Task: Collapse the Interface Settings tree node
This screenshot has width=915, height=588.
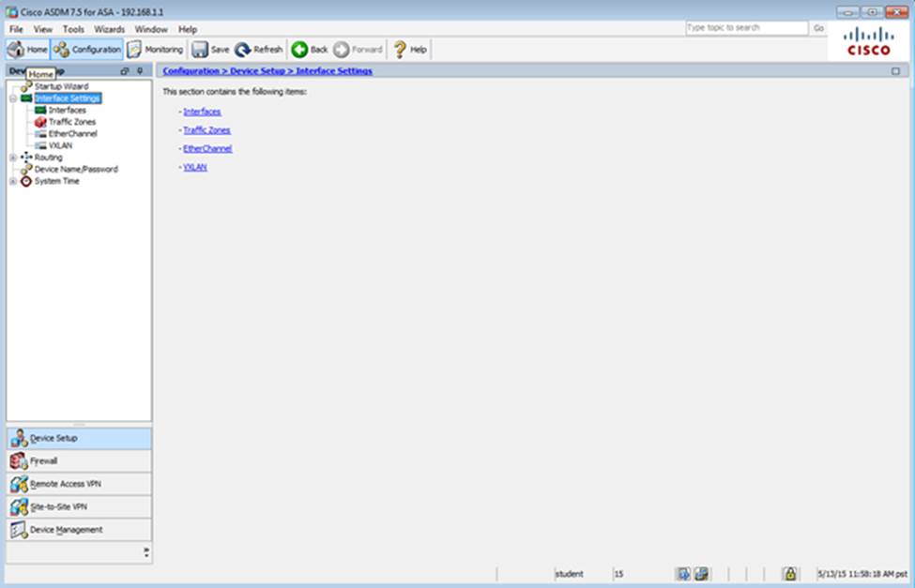Action: (12, 98)
